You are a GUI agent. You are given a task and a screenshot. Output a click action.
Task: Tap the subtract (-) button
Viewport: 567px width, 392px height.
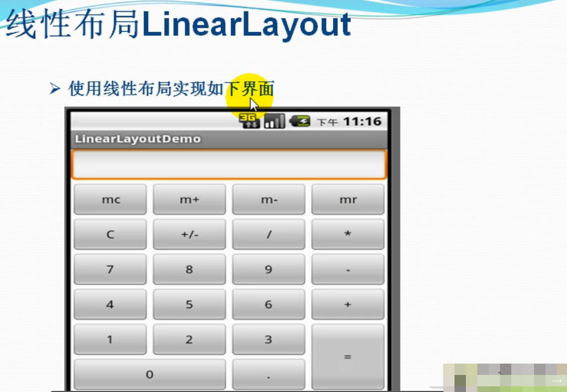[348, 269]
